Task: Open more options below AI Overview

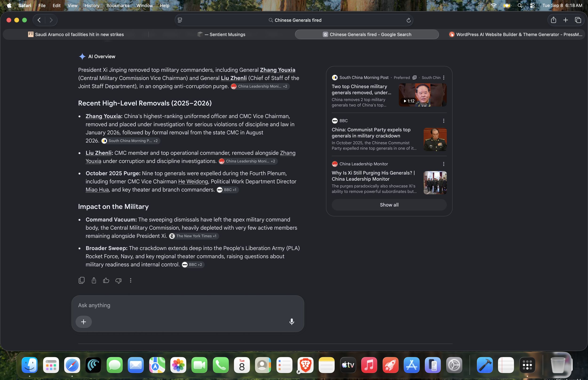Action: click(131, 280)
